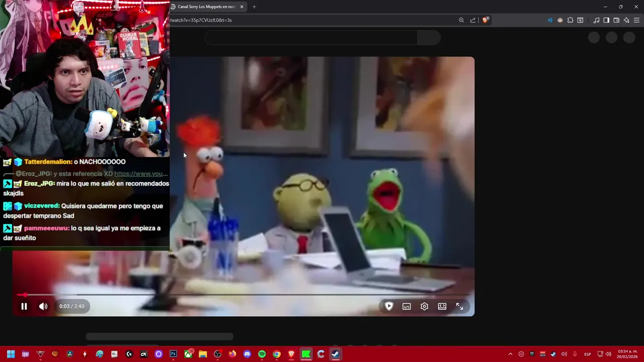The height and width of the screenshot is (362, 644).
Task: Click the zoom magnifier in address bar
Action: [x=461, y=20]
